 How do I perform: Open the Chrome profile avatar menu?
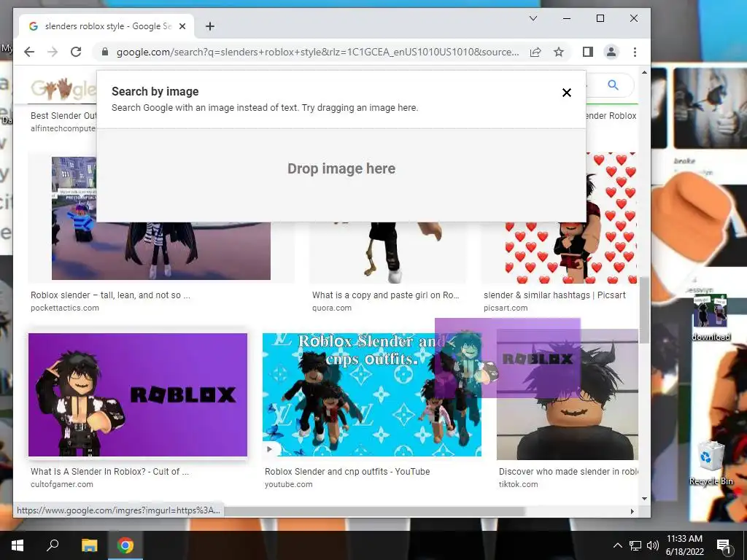pos(611,52)
